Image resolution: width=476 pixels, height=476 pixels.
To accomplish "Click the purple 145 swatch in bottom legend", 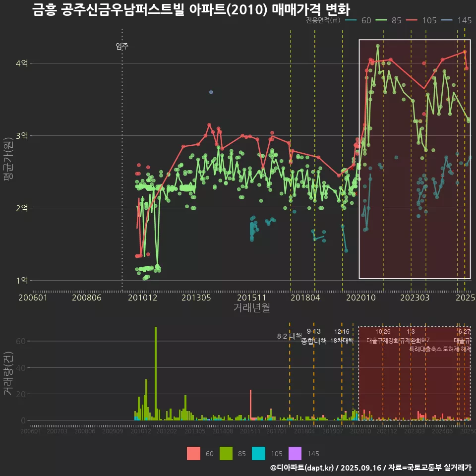I will point(295,454).
